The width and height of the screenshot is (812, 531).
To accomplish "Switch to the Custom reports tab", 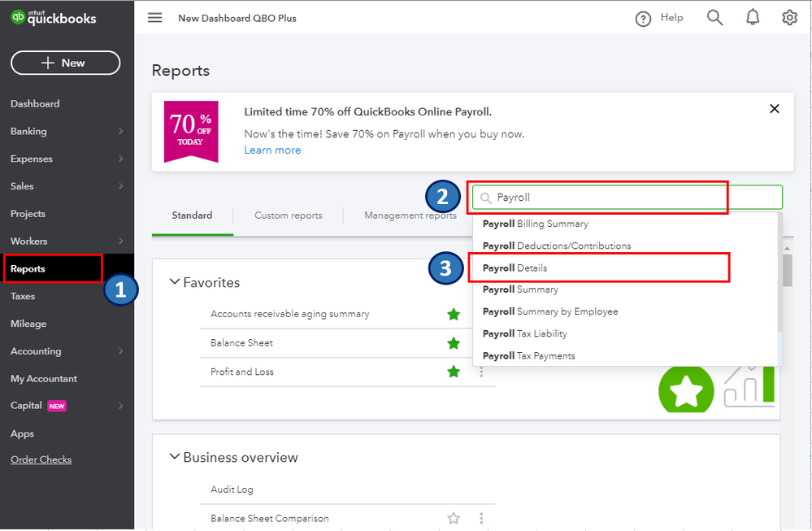I will pos(288,215).
